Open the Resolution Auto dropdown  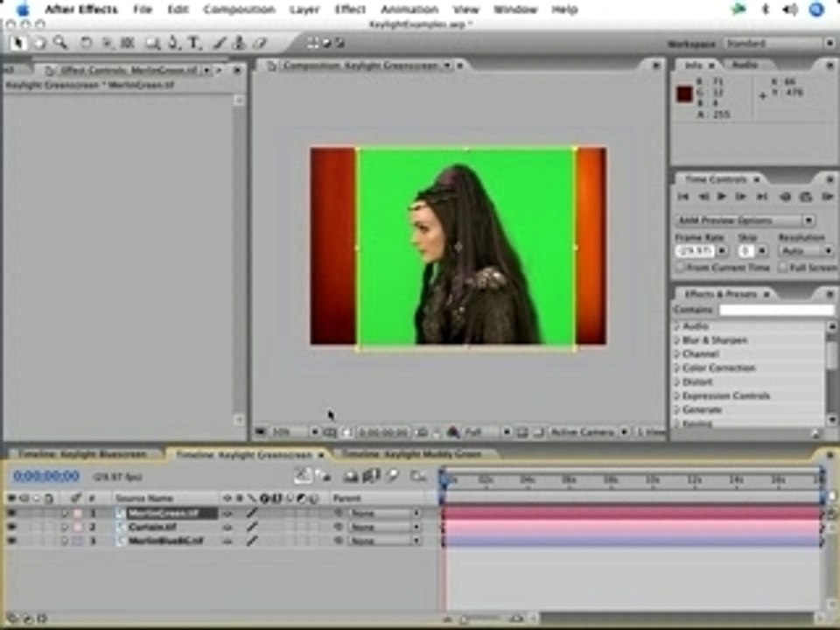click(x=806, y=250)
